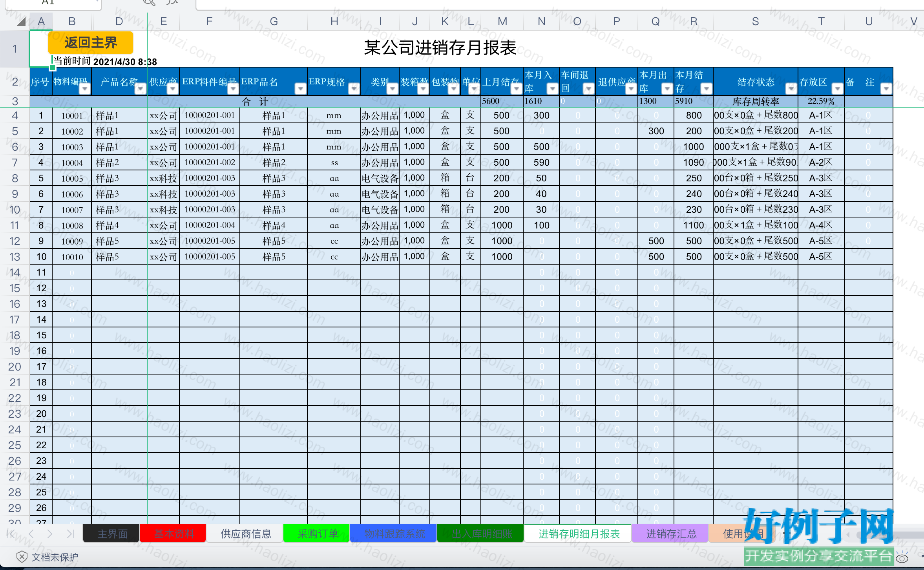The width and height of the screenshot is (924, 570).
Task: Open the 结存状态 filter dropdown
Action: (x=791, y=89)
